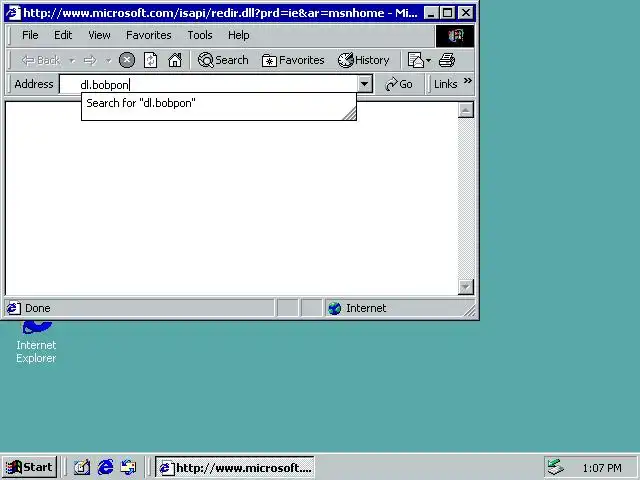Expand the Address bar dropdown list
This screenshot has height=480, width=640.
(x=364, y=84)
